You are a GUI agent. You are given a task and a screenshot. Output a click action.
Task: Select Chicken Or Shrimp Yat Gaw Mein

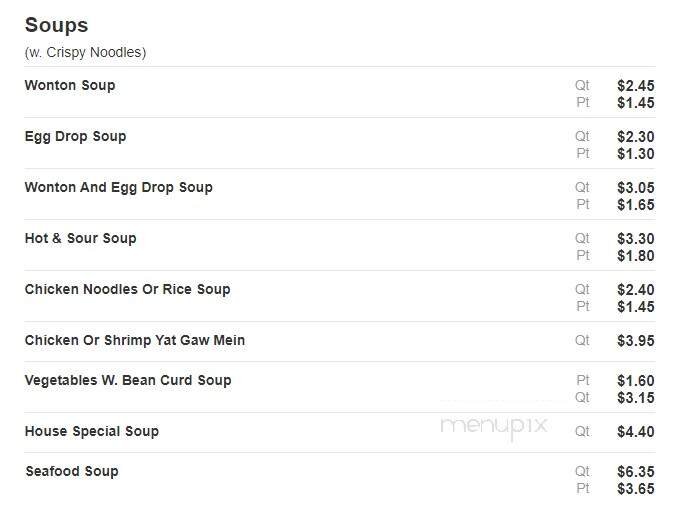click(x=135, y=341)
